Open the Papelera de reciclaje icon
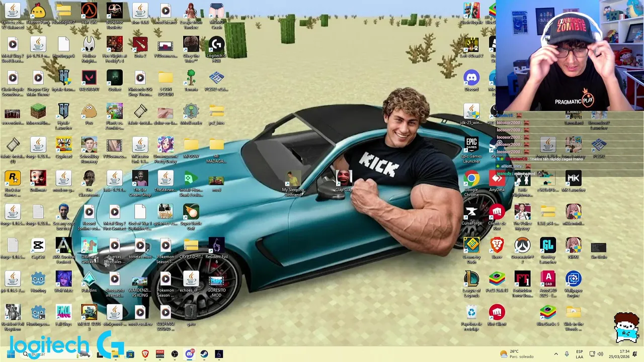 [471, 318]
